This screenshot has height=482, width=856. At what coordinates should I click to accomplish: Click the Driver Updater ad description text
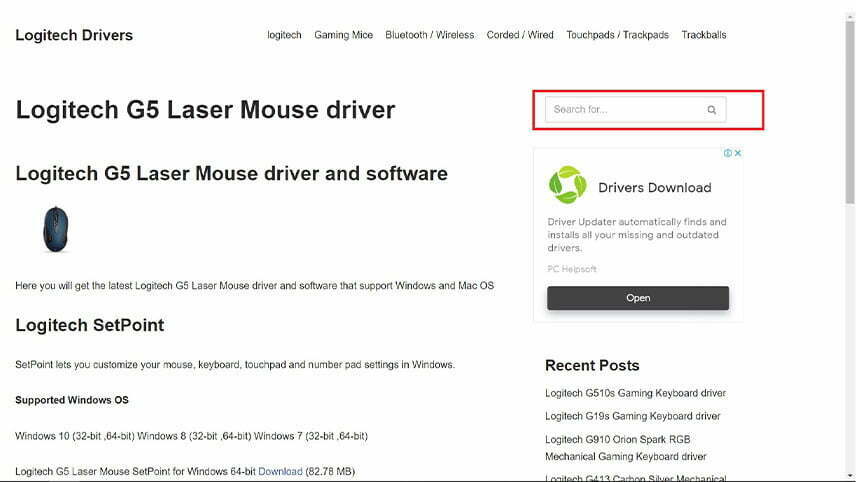(637, 235)
